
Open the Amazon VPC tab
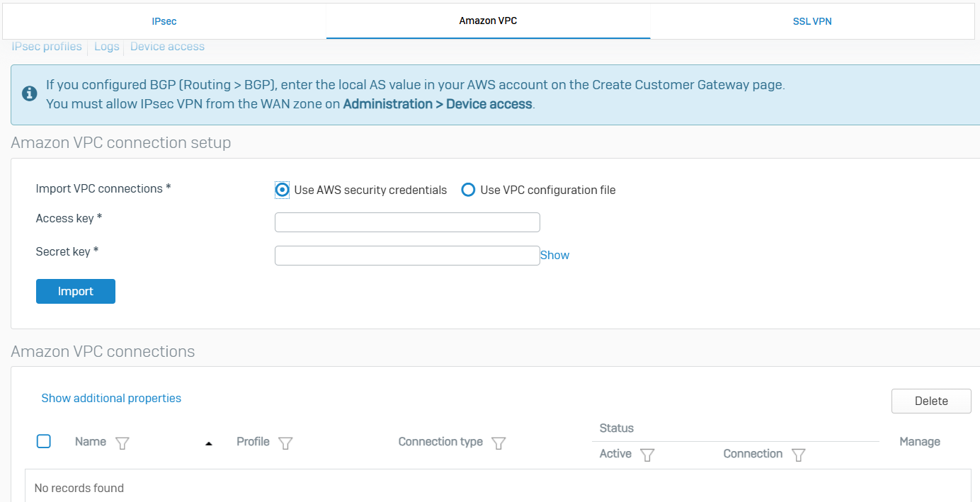[488, 21]
